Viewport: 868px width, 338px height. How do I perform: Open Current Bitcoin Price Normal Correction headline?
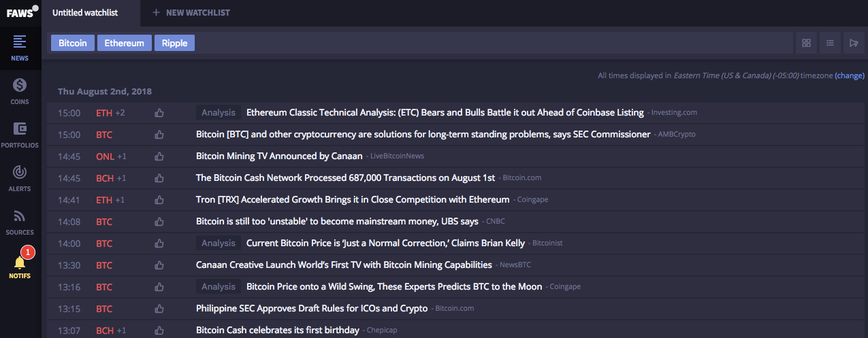coord(385,243)
